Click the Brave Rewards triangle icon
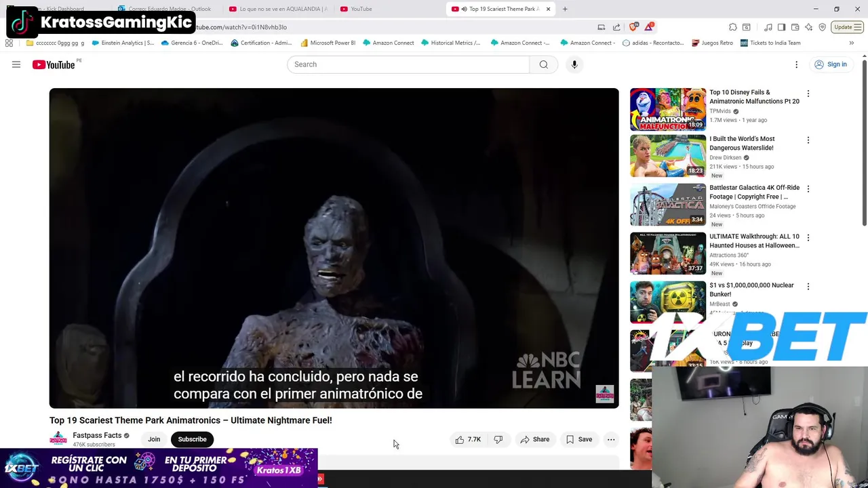This screenshot has width=868, height=488. (x=650, y=27)
